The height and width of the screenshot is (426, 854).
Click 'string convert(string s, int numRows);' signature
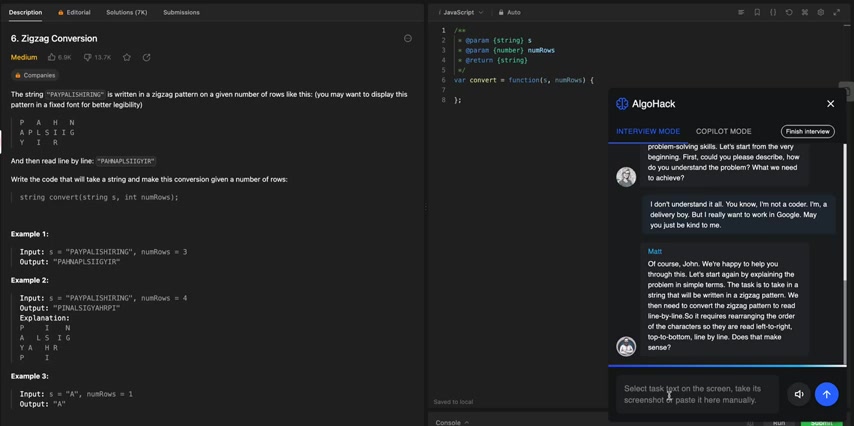pyautogui.click(x=99, y=197)
